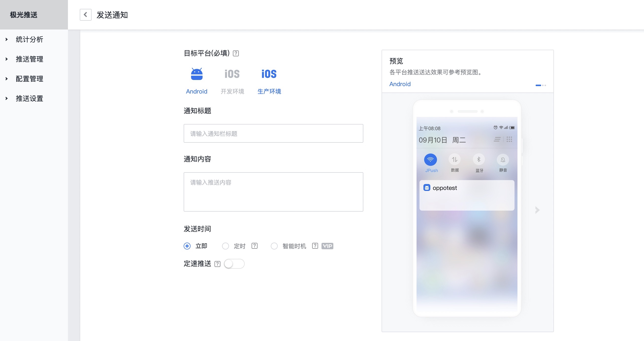Select the 智能时机 radio button
The height and width of the screenshot is (341, 644).
coord(274,246)
